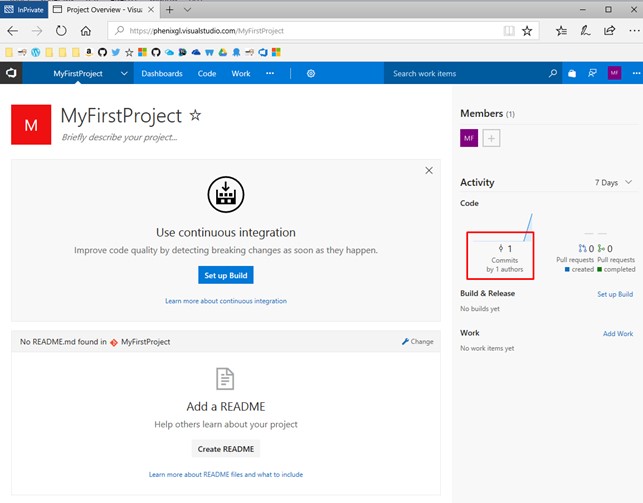Dismiss the continuous integration card
643x503 pixels.
[x=429, y=171]
